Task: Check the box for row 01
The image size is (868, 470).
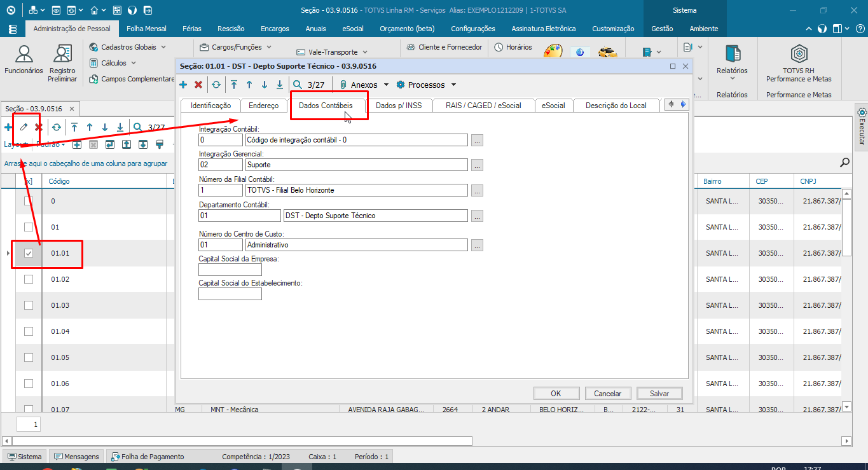Action: [x=28, y=227]
